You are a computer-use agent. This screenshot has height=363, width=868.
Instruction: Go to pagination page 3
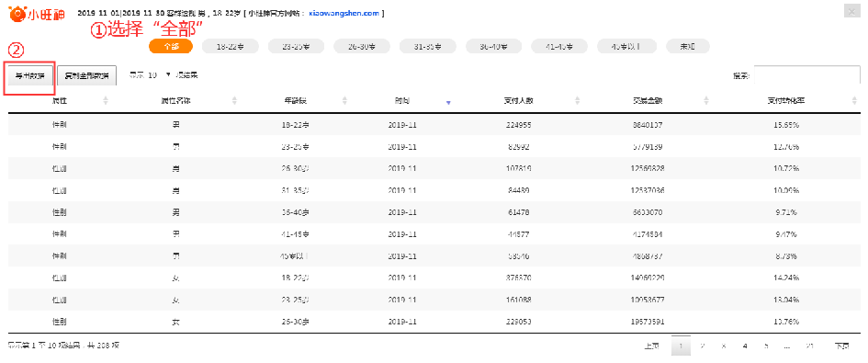pyautogui.click(x=724, y=346)
